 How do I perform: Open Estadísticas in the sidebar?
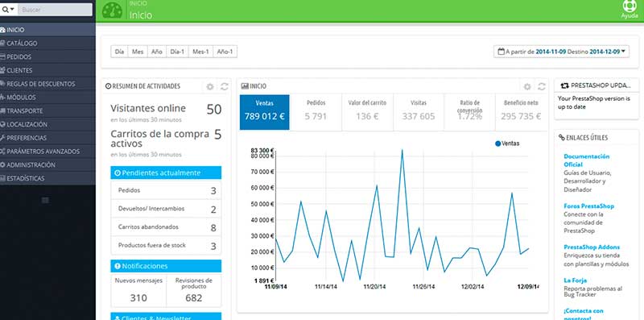47,178
